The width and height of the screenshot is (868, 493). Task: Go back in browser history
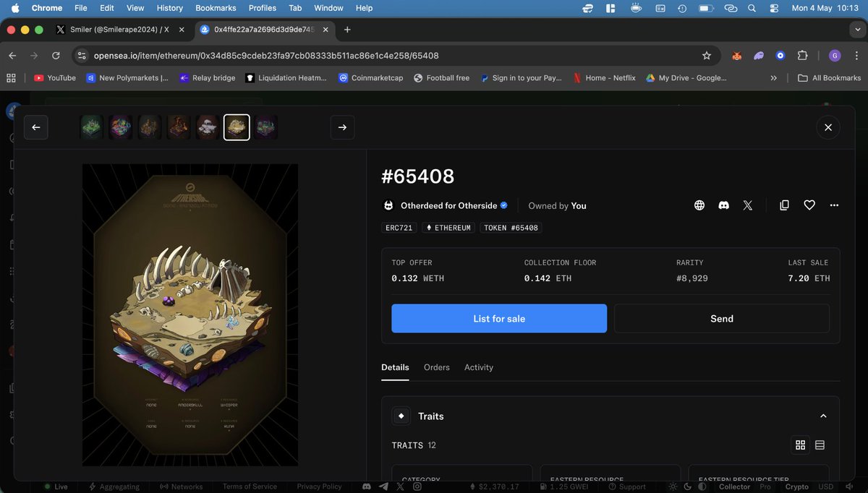click(12, 56)
